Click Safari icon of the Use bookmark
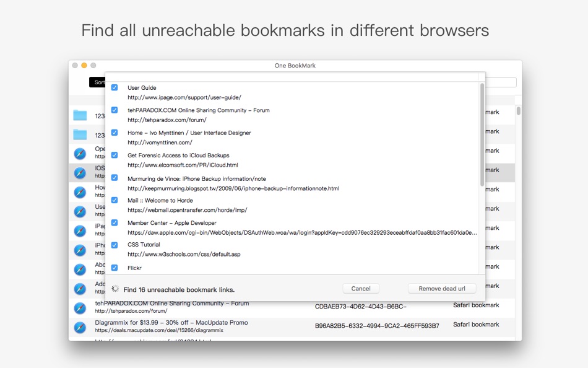Viewport: 588px width, 368px height. 80,211
